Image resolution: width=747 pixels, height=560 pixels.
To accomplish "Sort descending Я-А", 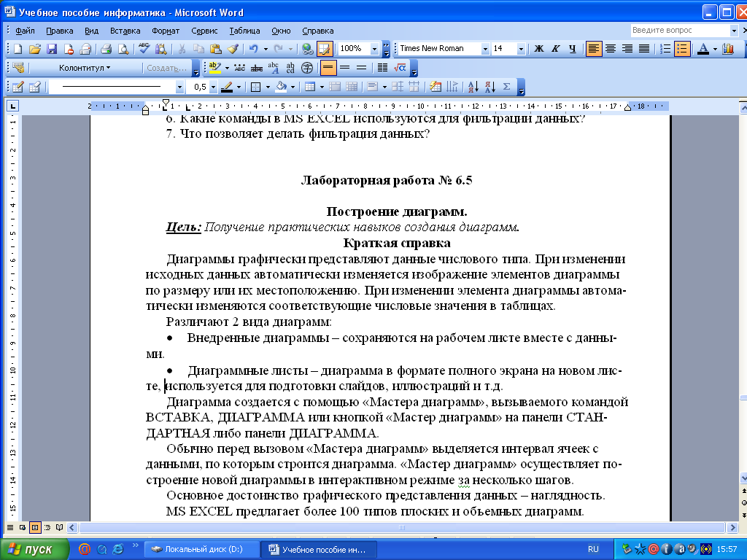I will [x=489, y=87].
